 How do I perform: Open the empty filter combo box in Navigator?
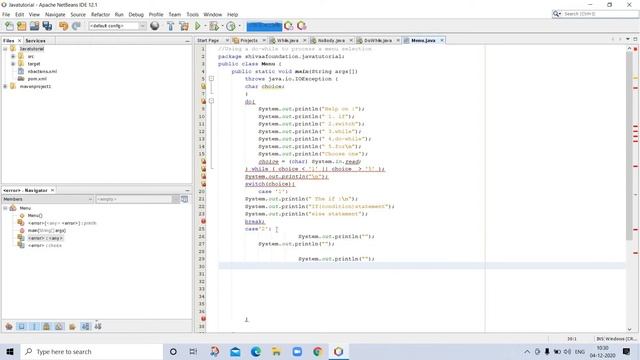137,199
